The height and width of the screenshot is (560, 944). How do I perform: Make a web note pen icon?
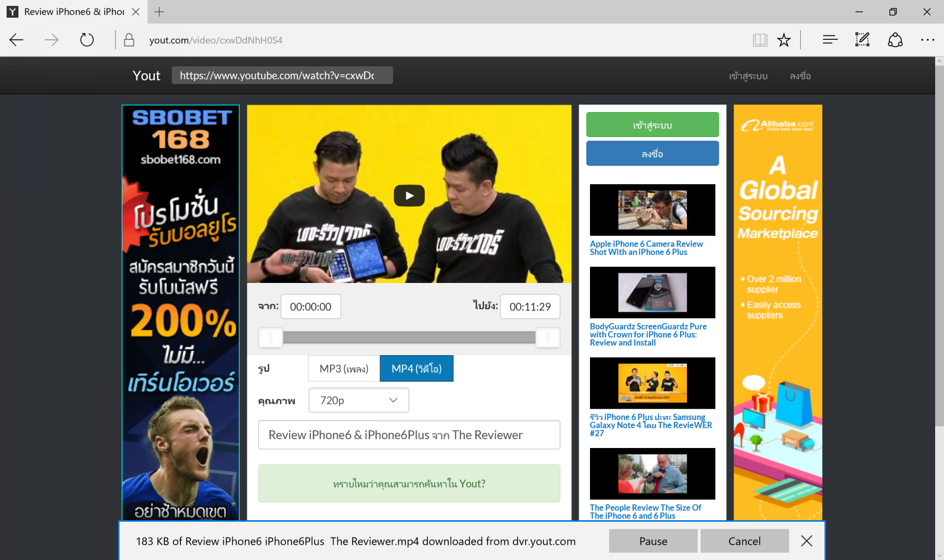coord(862,40)
